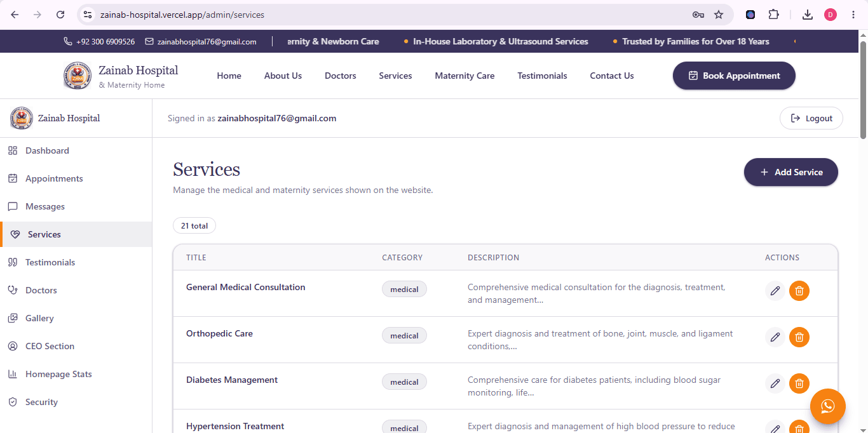Click the Add Service button
Viewport: 868px width, 433px height.
click(791, 172)
